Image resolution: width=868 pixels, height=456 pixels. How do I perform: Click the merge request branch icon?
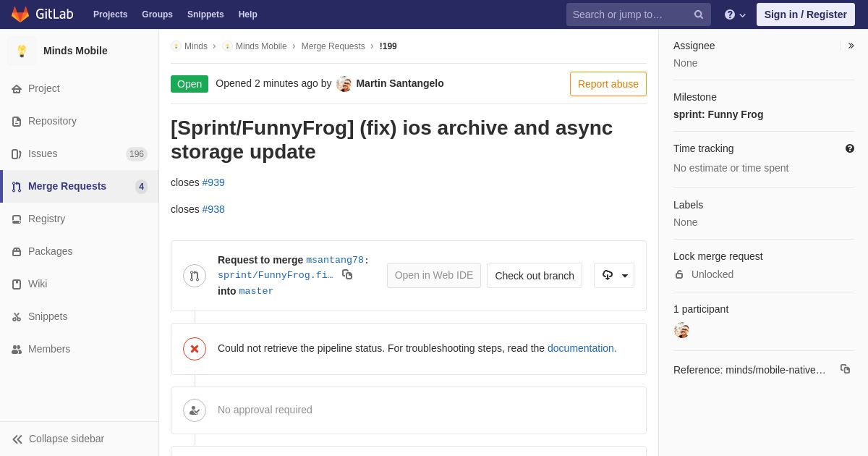click(195, 276)
